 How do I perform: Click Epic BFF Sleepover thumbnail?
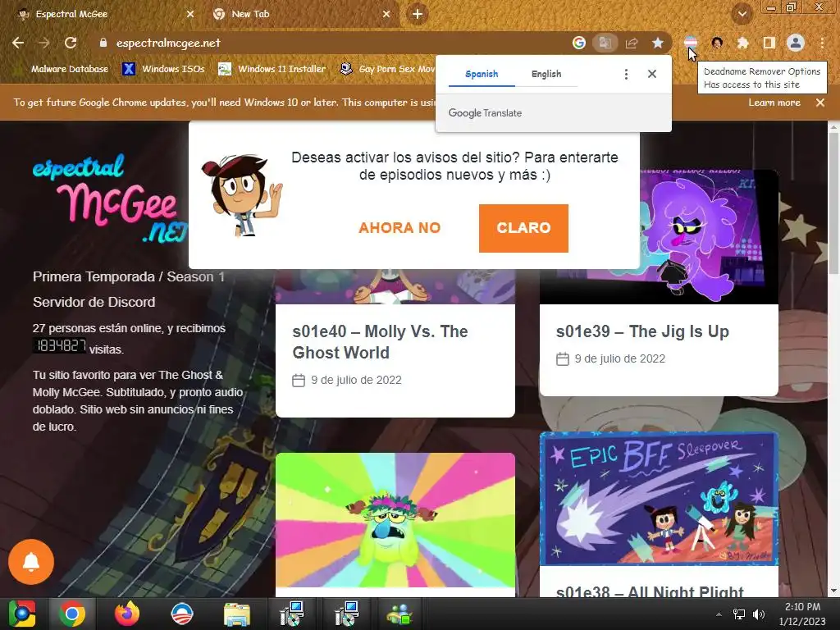659,498
